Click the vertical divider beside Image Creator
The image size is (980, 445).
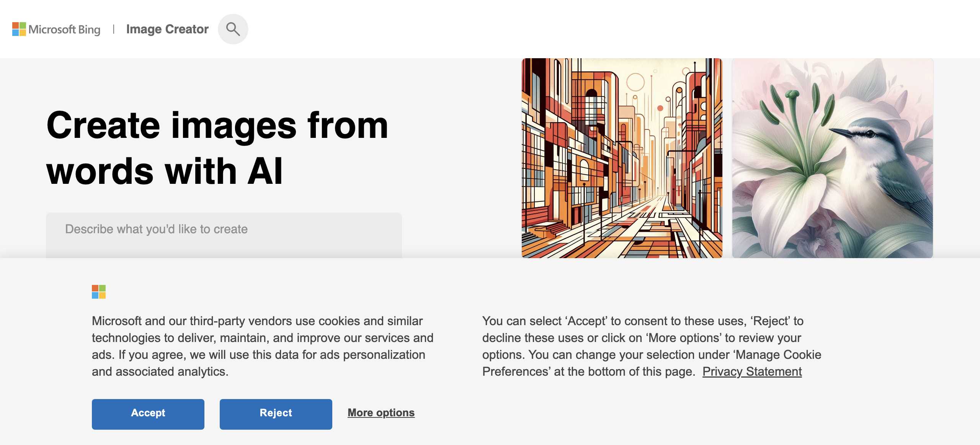point(114,29)
